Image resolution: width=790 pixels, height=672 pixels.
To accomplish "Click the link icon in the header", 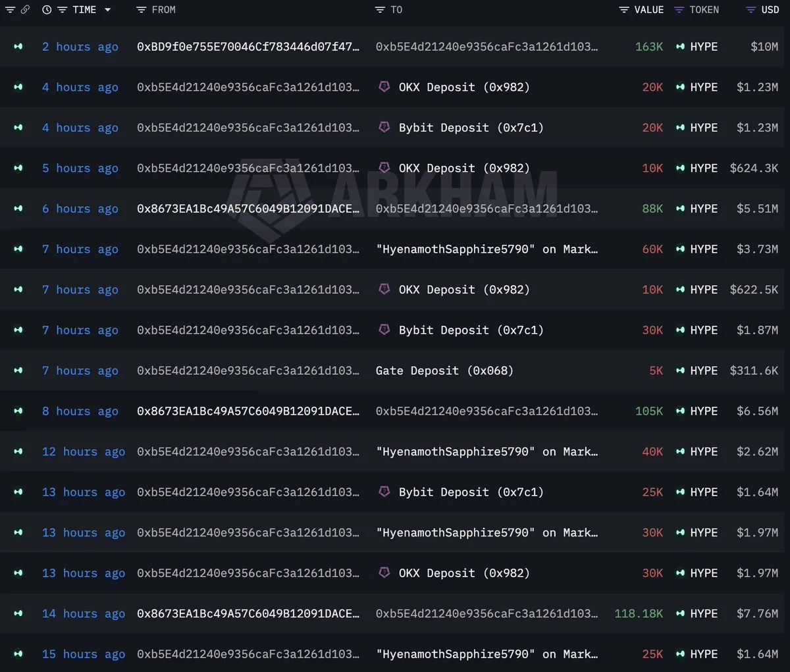I will (25, 10).
